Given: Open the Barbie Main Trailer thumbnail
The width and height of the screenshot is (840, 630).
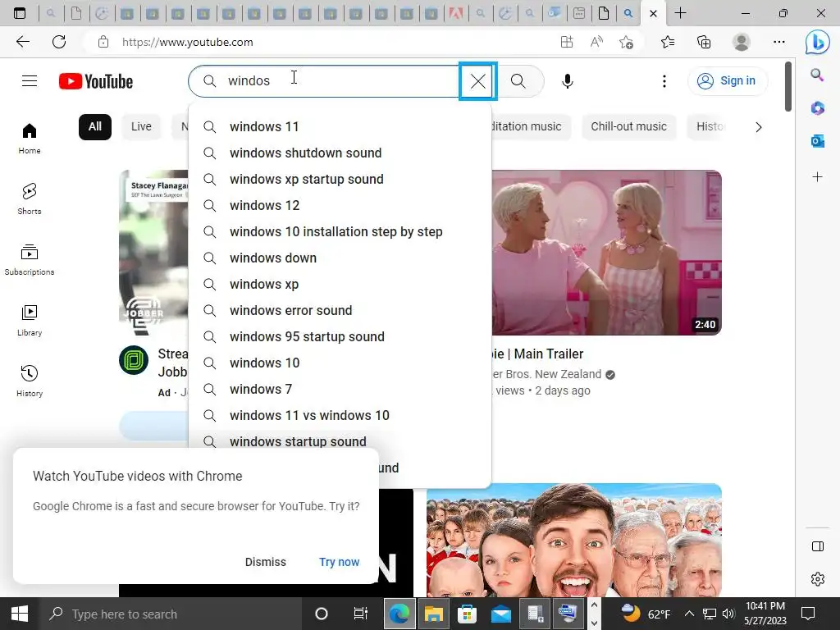Looking at the screenshot, I should (x=606, y=253).
